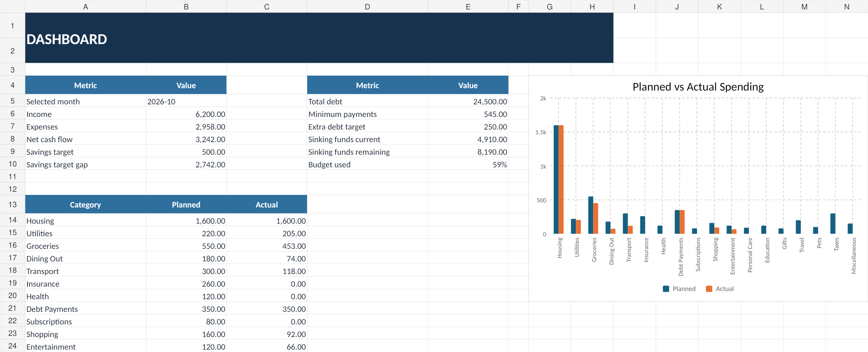Image resolution: width=868 pixels, height=352 pixels.
Task: Select row 13 header
Action: point(13,204)
